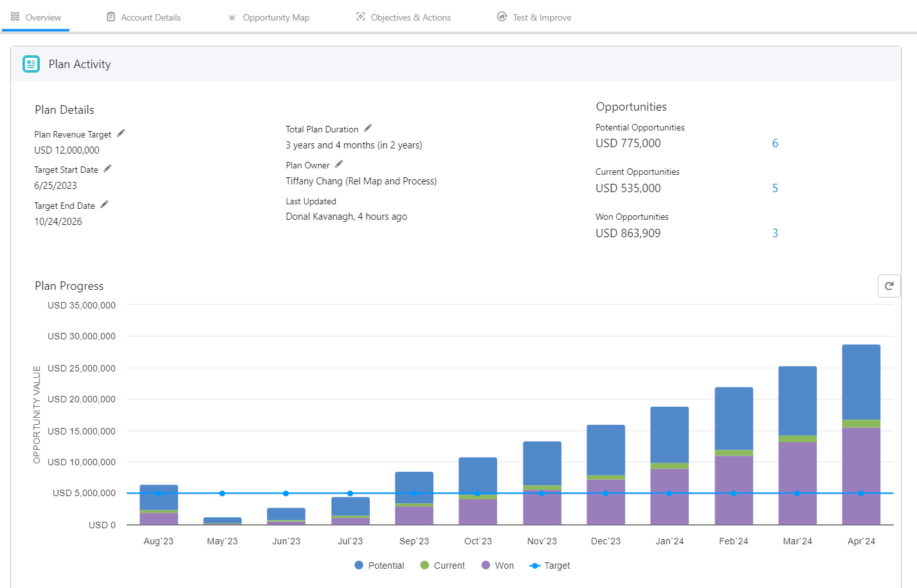Refresh the Plan Progress chart
This screenshot has height=588, width=917.
coord(889,286)
